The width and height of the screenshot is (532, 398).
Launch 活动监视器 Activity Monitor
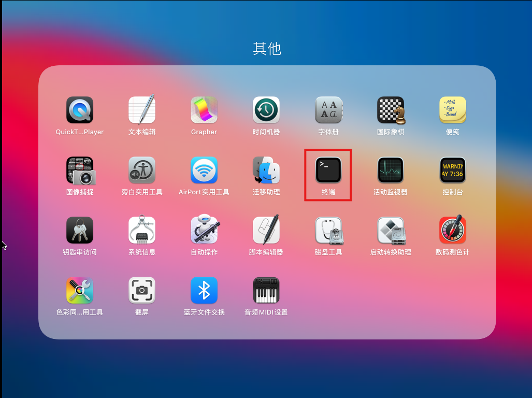391,170
